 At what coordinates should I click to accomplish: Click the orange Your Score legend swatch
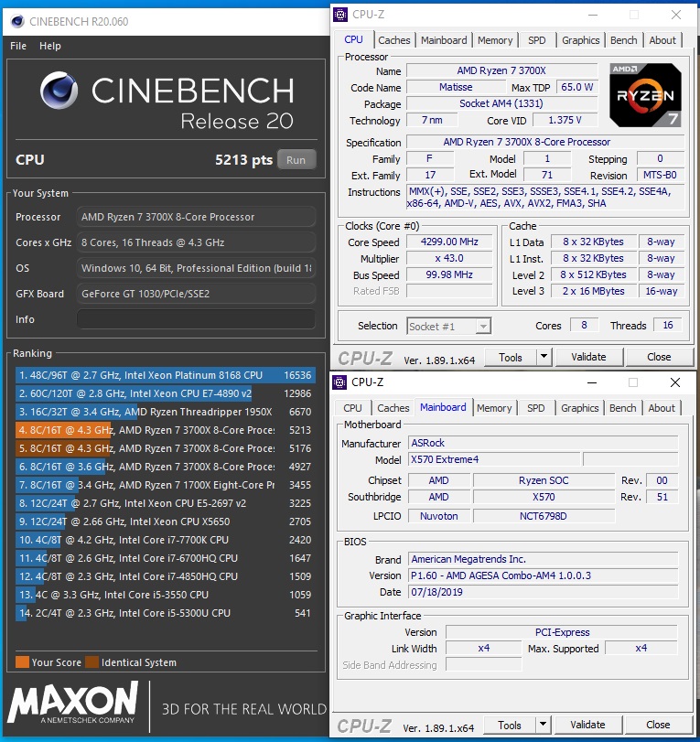[x=22, y=662]
